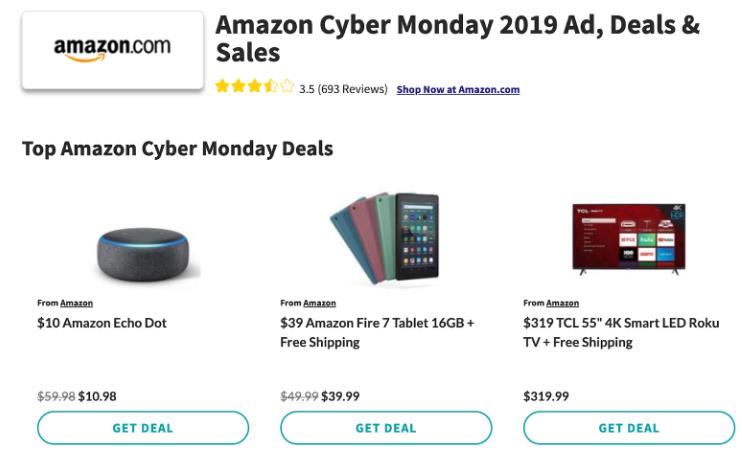Open Amazon link above Echo Dot title
The width and height of the screenshot is (742, 454).
(76, 303)
